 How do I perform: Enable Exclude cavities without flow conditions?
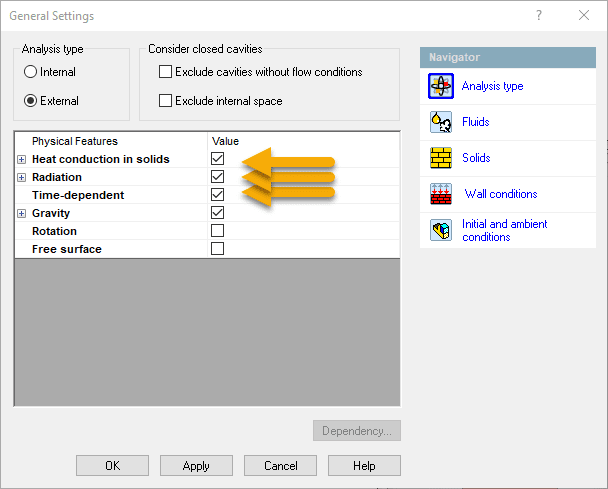pyautogui.click(x=166, y=72)
